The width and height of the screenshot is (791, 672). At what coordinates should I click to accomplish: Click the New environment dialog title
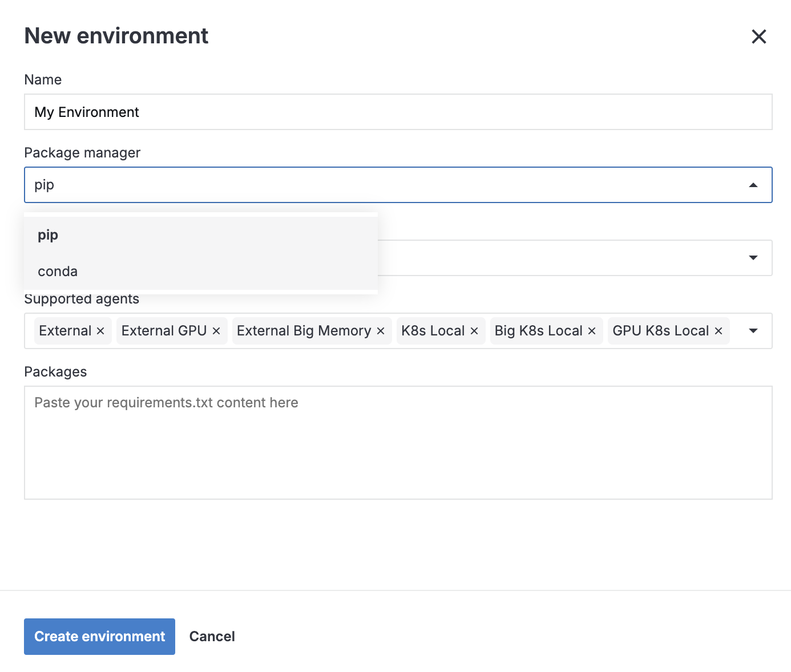click(116, 35)
